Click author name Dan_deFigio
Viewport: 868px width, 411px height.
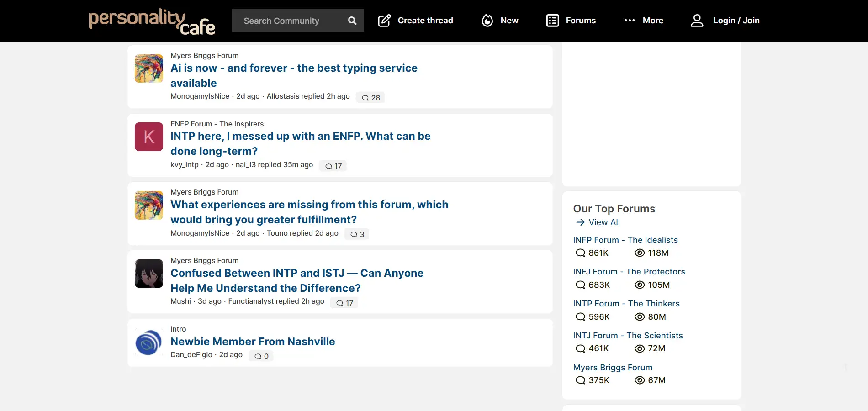point(191,355)
